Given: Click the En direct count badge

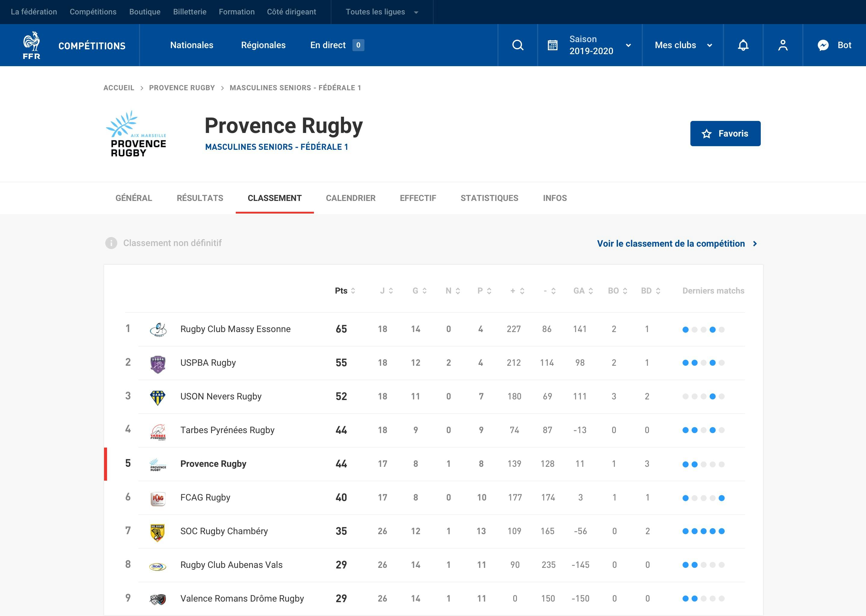Looking at the screenshot, I should coord(358,45).
